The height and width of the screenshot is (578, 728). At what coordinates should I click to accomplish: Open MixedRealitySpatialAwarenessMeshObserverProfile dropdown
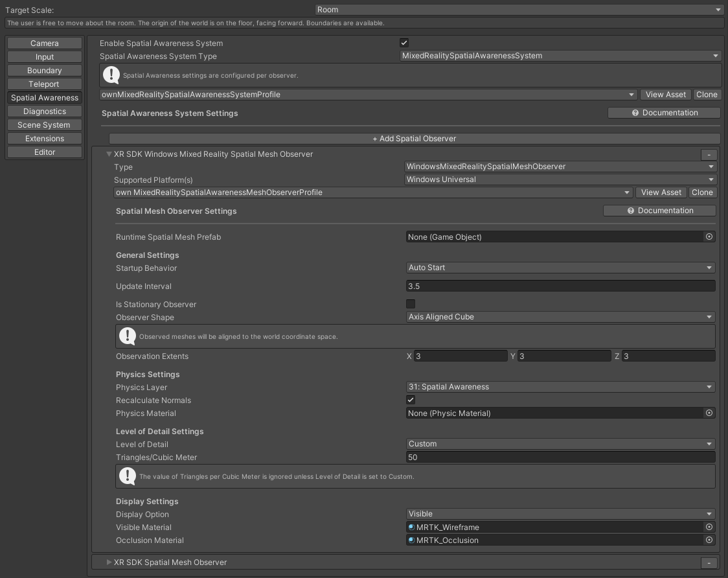373,192
